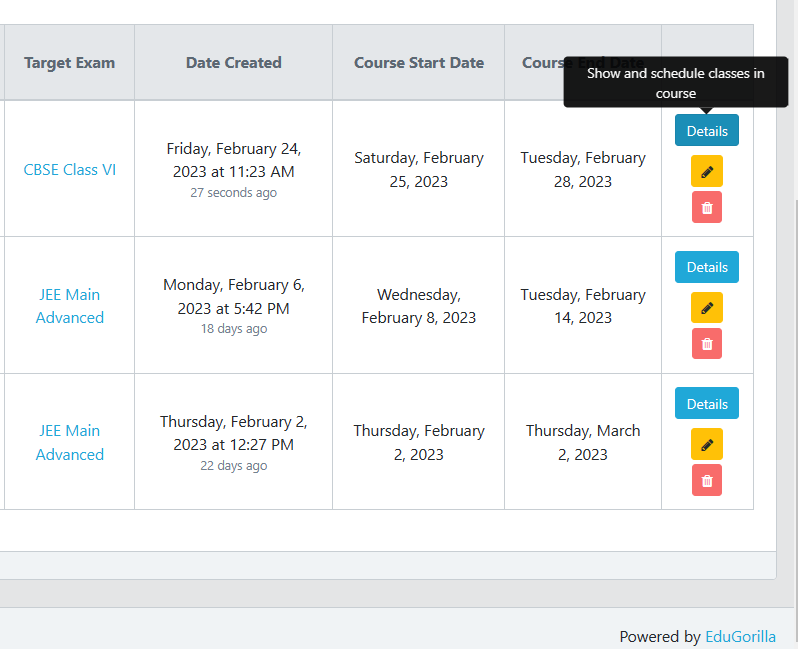The image size is (798, 649).
Task: Click the '22 days ago' text
Action: tap(234, 466)
